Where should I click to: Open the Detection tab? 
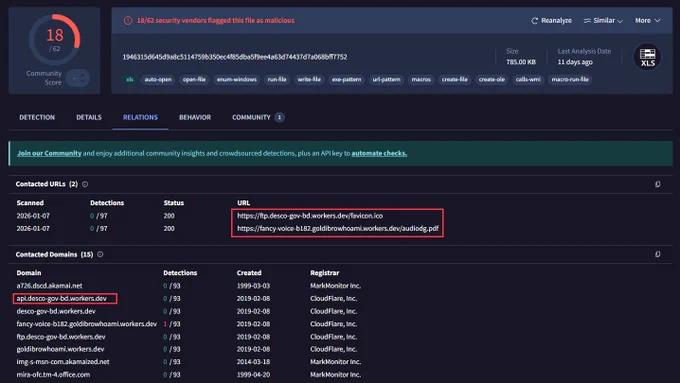(37, 117)
